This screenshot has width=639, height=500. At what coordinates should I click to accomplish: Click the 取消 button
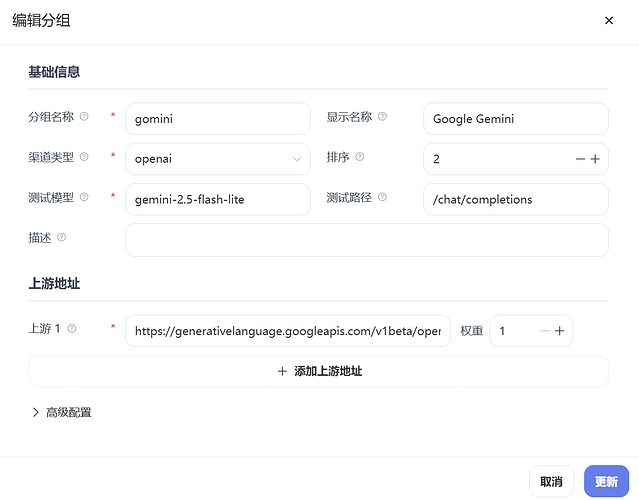552,482
